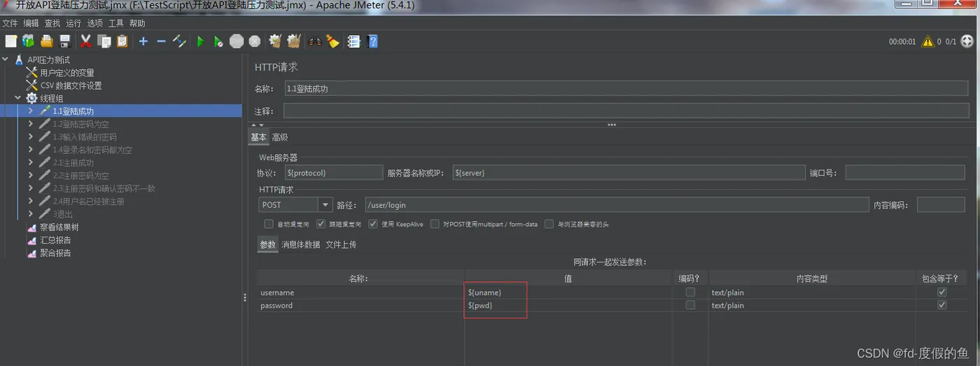Open the POST method dropdown

point(325,205)
